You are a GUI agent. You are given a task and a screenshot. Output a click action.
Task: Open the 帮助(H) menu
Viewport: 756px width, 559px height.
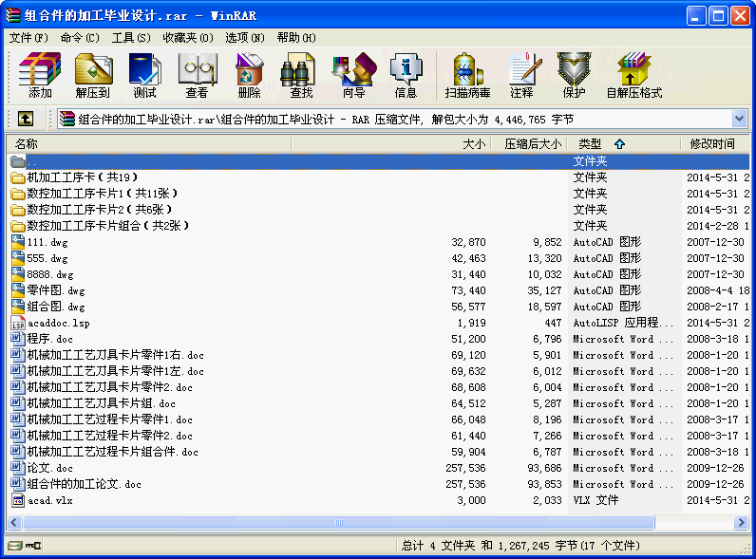click(x=296, y=38)
